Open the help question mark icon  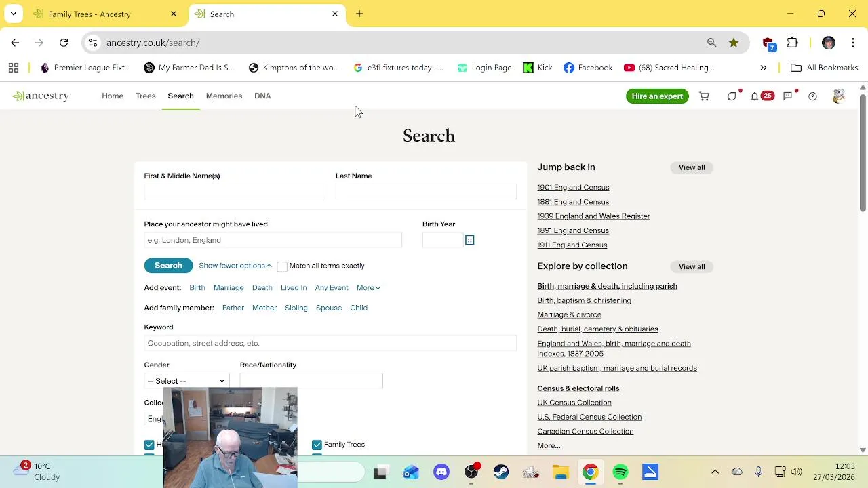(812, 96)
